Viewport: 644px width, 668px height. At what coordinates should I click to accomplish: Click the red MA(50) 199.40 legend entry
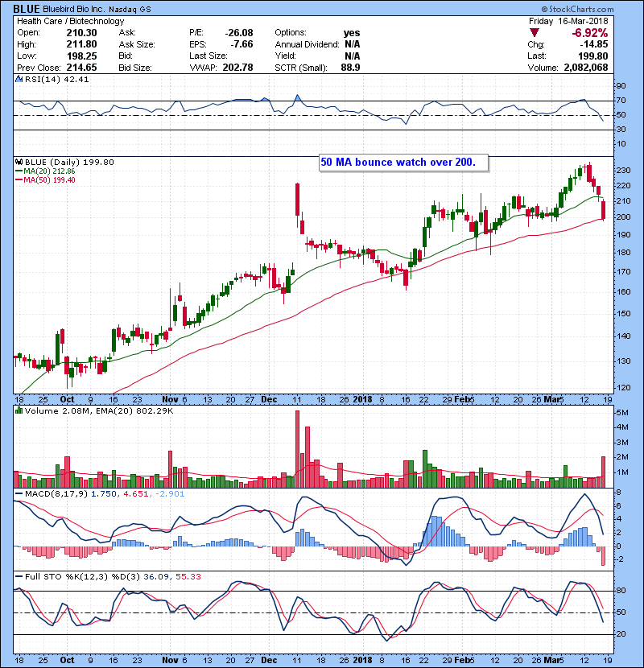click(45, 180)
